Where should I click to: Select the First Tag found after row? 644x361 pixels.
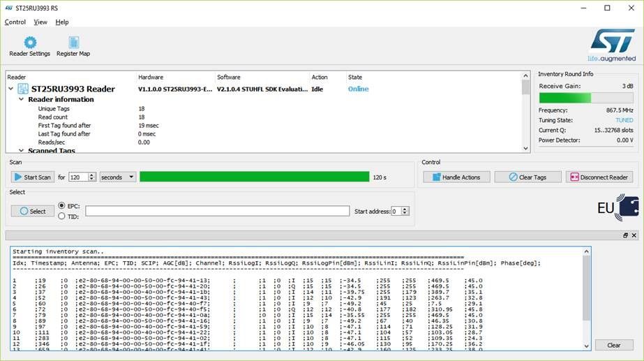[263, 126]
